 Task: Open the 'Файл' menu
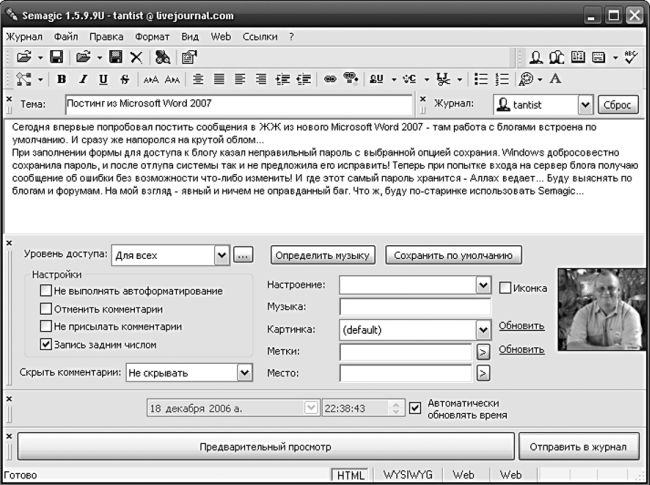coord(66,36)
